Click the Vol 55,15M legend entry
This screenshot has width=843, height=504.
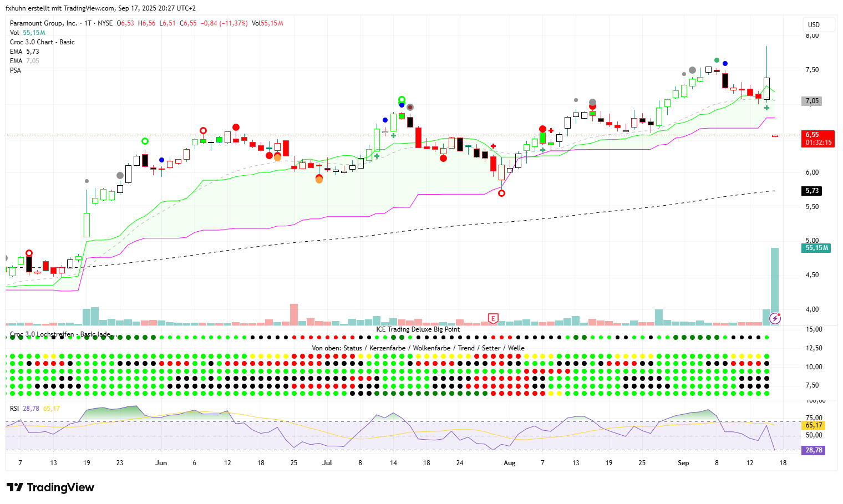pos(28,33)
